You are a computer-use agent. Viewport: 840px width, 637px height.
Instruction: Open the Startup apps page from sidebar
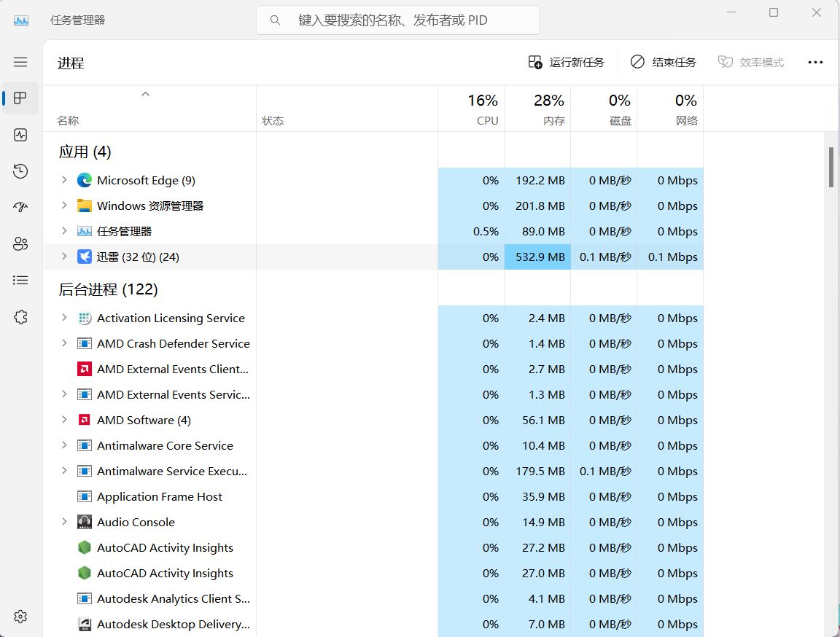coord(20,207)
